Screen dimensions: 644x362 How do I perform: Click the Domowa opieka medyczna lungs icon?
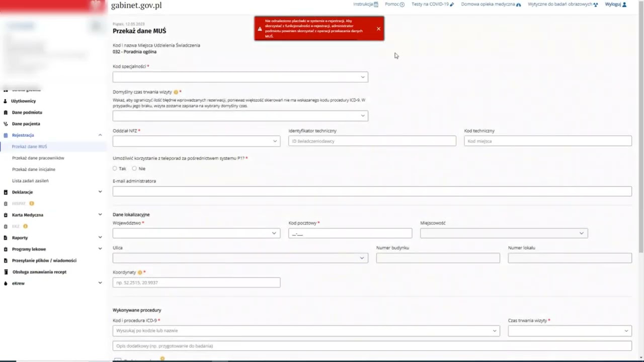point(519,5)
